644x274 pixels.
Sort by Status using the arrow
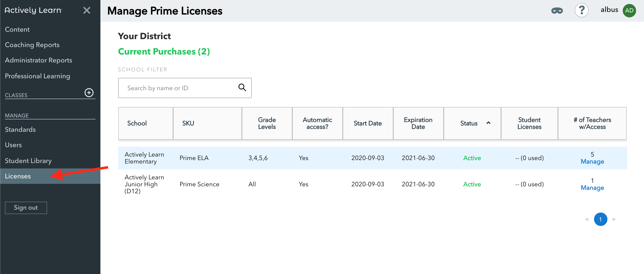(x=488, y=123)
